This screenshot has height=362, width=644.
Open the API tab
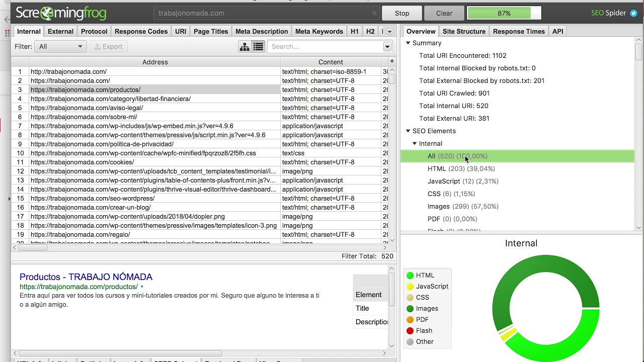(x=557, y=31)
